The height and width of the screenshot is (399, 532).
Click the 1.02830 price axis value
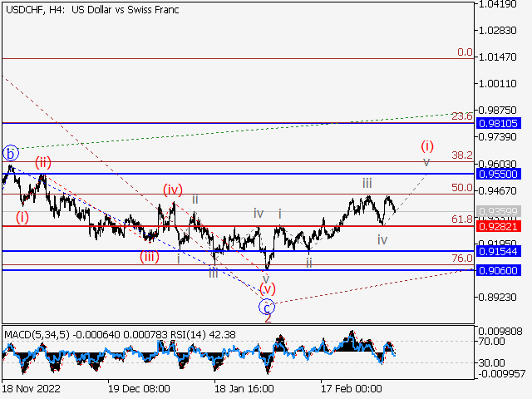tap(497, 31)
